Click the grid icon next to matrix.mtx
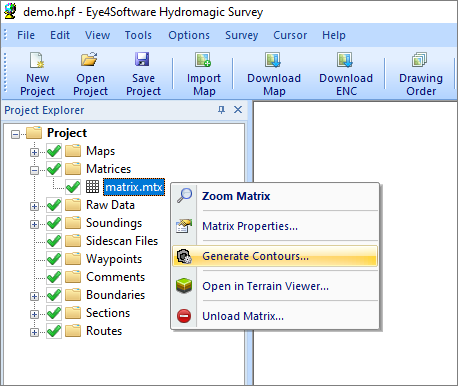458x386 pixels. pyautogui.click(x=92, y=187)
